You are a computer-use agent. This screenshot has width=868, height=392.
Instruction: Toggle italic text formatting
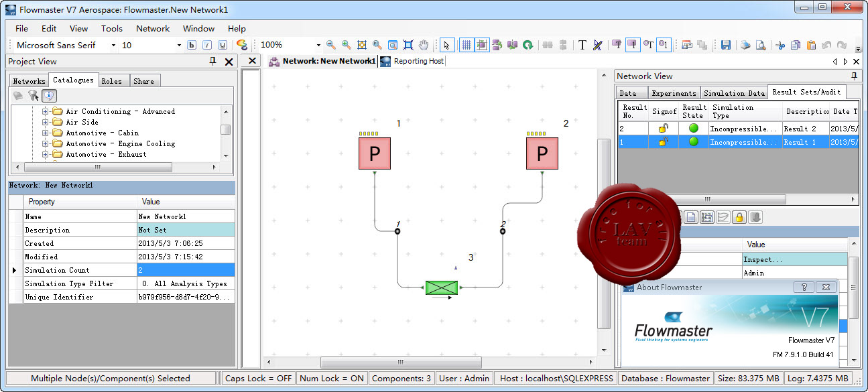(x=206, y=45)
